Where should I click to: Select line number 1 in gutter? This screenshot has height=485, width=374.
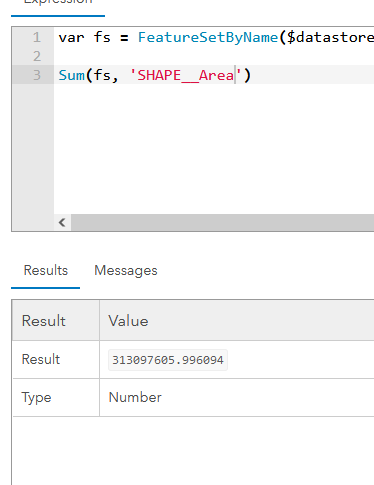(37, 37)
